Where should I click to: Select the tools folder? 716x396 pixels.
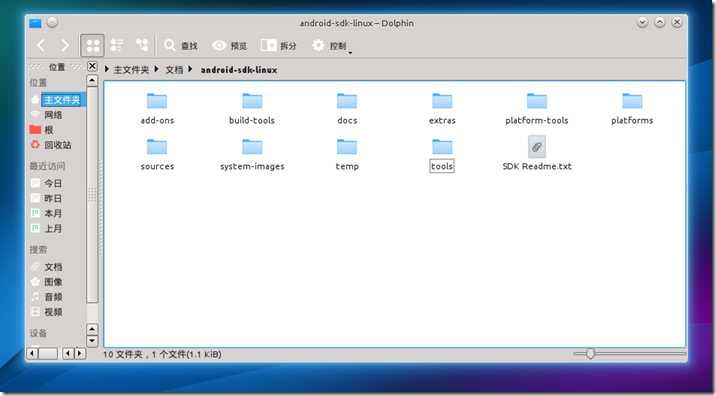(x=442, y=154)
